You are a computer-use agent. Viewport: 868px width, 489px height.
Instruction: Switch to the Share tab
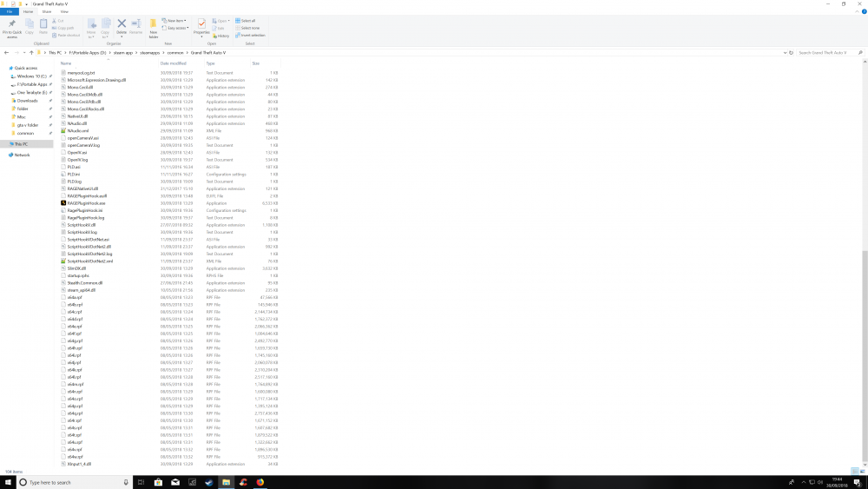click(47, 11)
